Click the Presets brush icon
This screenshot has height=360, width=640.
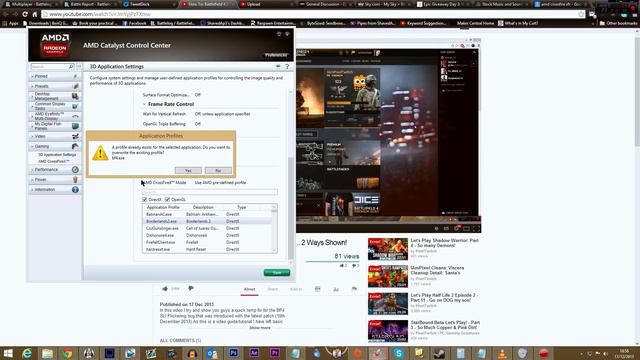coord(75,86)
